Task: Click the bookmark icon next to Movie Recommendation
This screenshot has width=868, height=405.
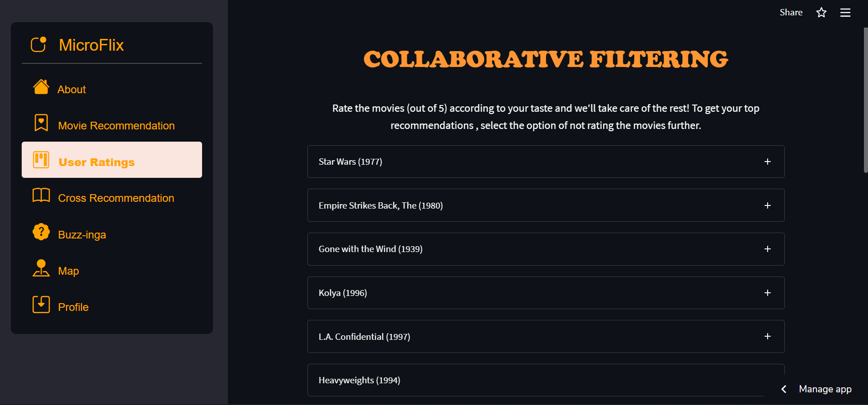Action: click(x=41, y=123)
